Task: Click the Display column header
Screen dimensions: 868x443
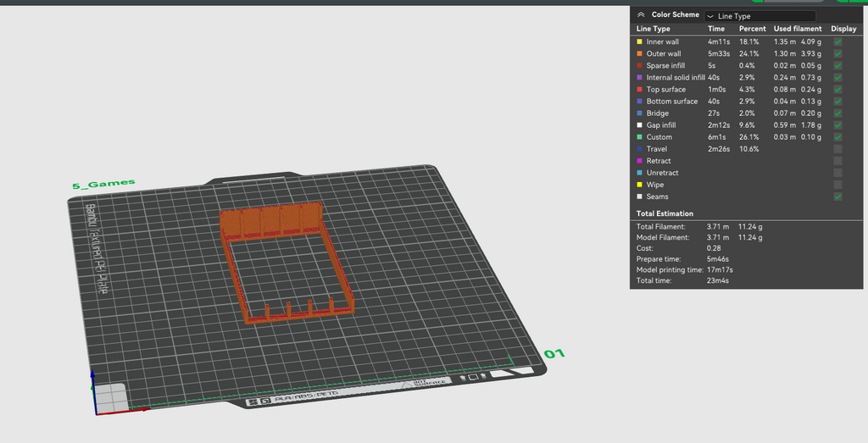Action: (843, 29)
